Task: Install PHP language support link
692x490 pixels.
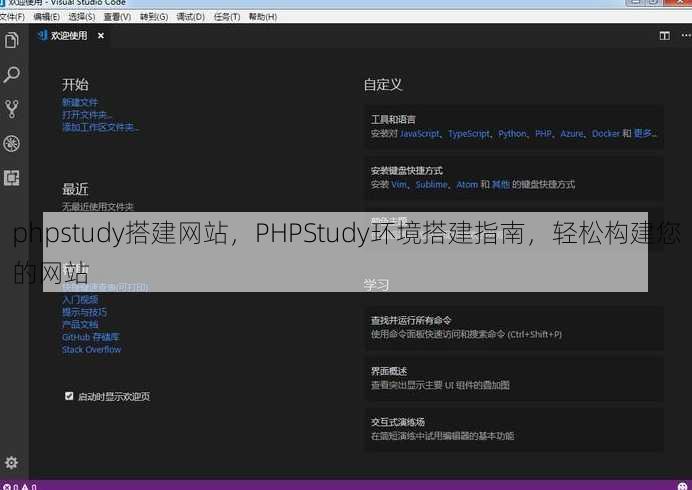Action: point(543,134)
